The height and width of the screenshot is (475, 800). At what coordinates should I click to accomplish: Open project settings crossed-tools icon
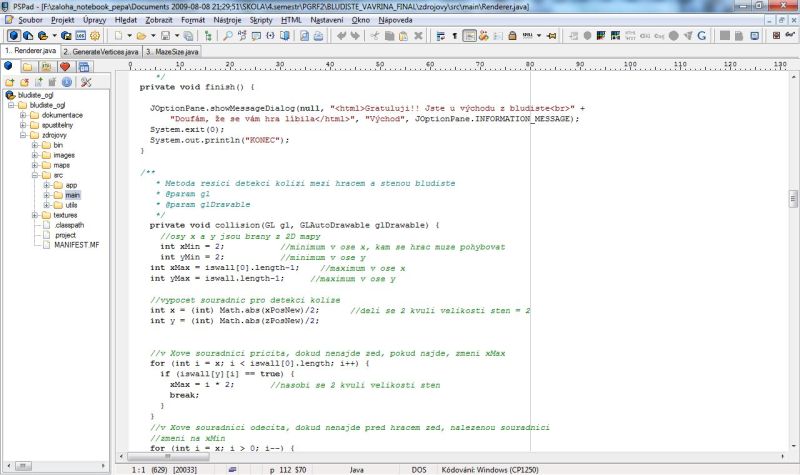(x=86, y=82)
